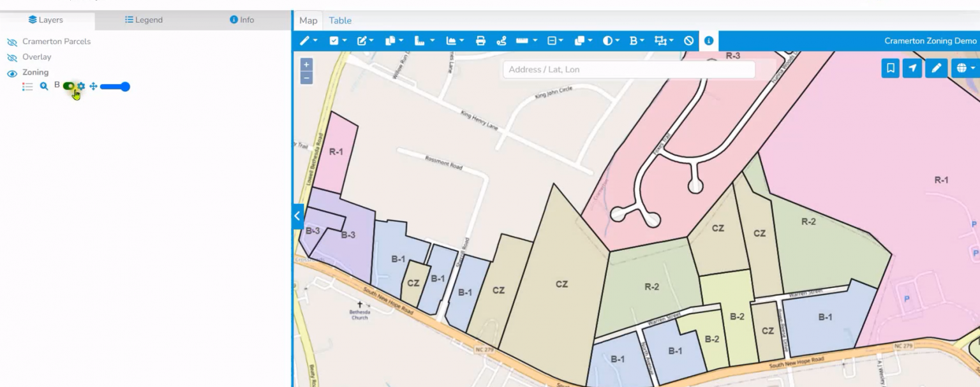
Task: Open the edit features tool menu
Action: (365, 41)
